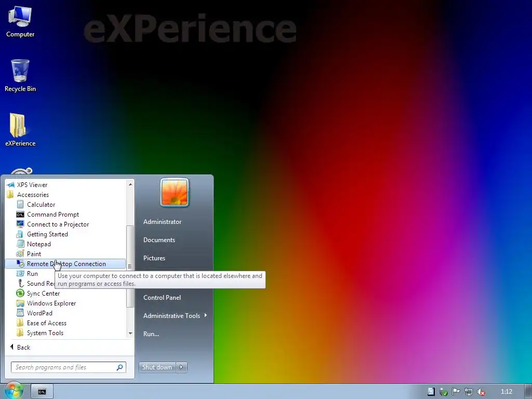This screenshot has height=399, width=532.
Task: Click the muted volume tray icon
Action: click(x=481, y=392)
